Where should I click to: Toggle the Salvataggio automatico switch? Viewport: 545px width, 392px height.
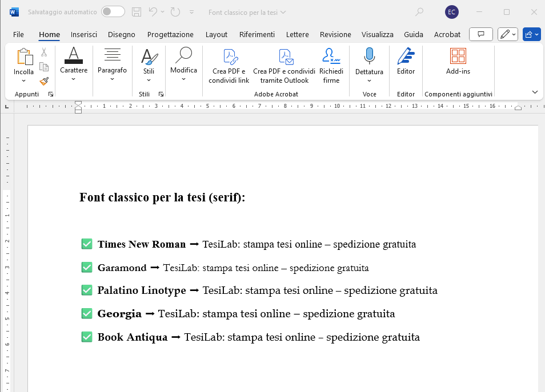pos(113,12)
